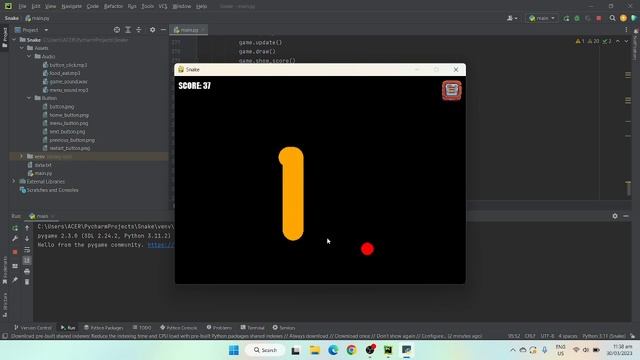Click the red Stop icon in top toolbar
Screen dimensions: 640x360
599,18
